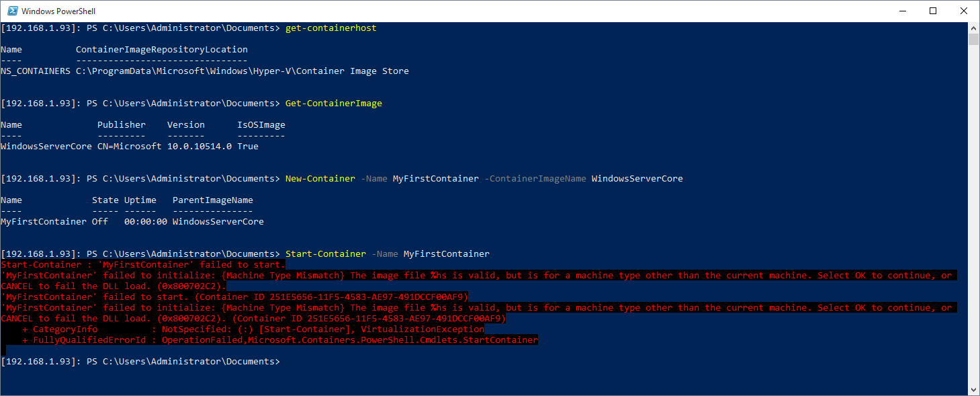Click the "State" column header
The height and width of the screenshot is (396, 980).
pyautogui.click(x=105, y=200)
